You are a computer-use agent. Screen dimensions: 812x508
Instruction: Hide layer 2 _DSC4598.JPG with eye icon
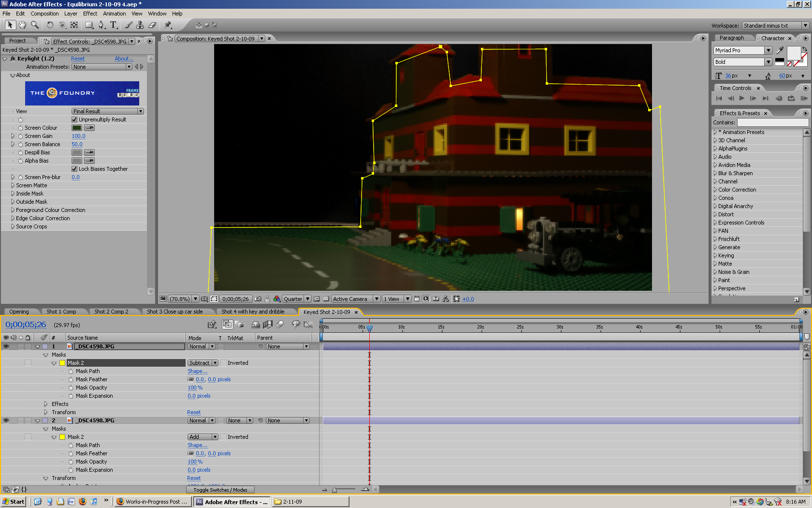pyautogui.click(x=6, y=420)
